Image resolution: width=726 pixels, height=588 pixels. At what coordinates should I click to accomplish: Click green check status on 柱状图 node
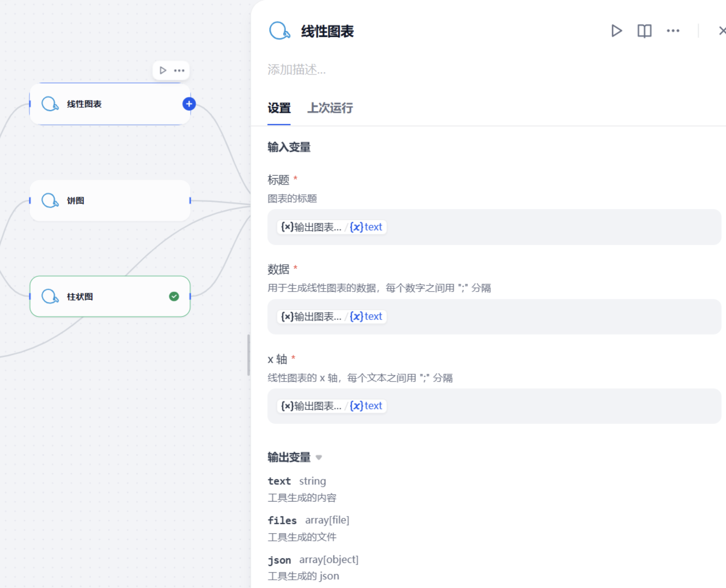click(x=174, y=296)
